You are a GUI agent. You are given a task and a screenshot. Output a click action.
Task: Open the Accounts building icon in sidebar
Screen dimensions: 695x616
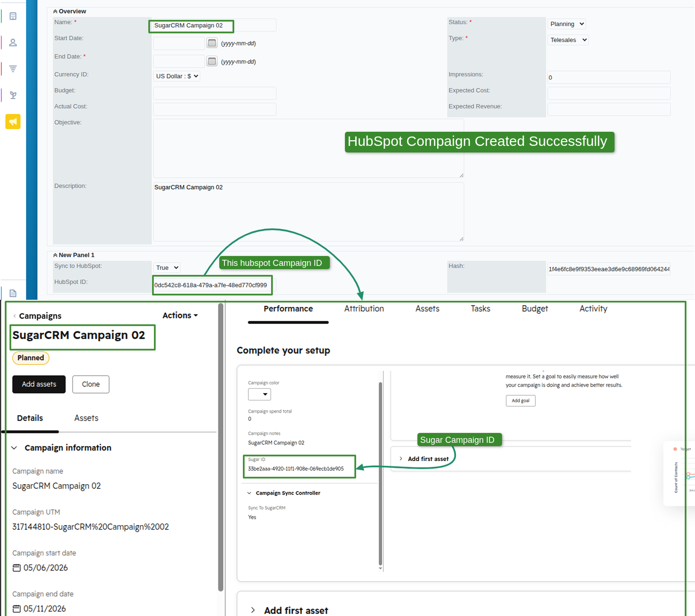click(x=13, y=16)
